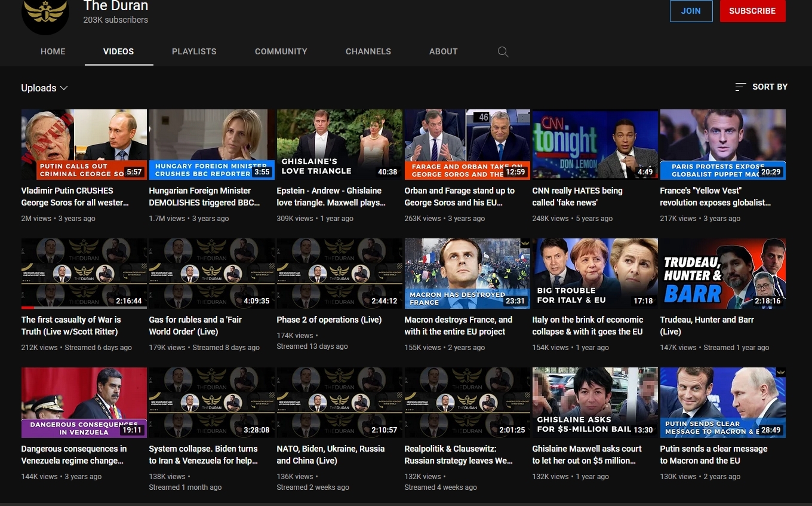Click '2M views • 3 years ago' text
This screenshot has width=812, height=506.
(59, 219)
